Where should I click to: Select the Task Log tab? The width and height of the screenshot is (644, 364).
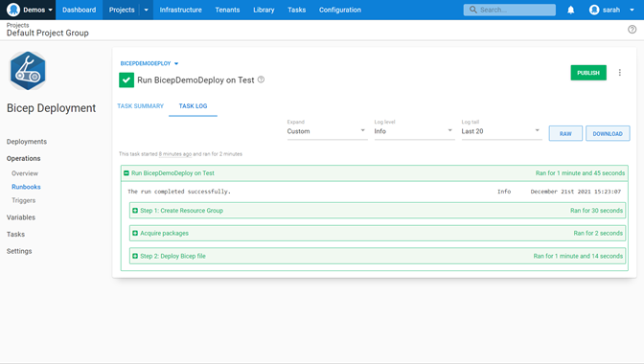click(193, 106)
